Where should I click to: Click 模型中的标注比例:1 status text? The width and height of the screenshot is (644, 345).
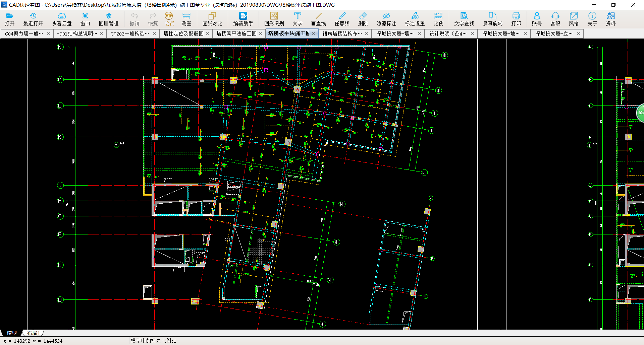pos(153,341)
